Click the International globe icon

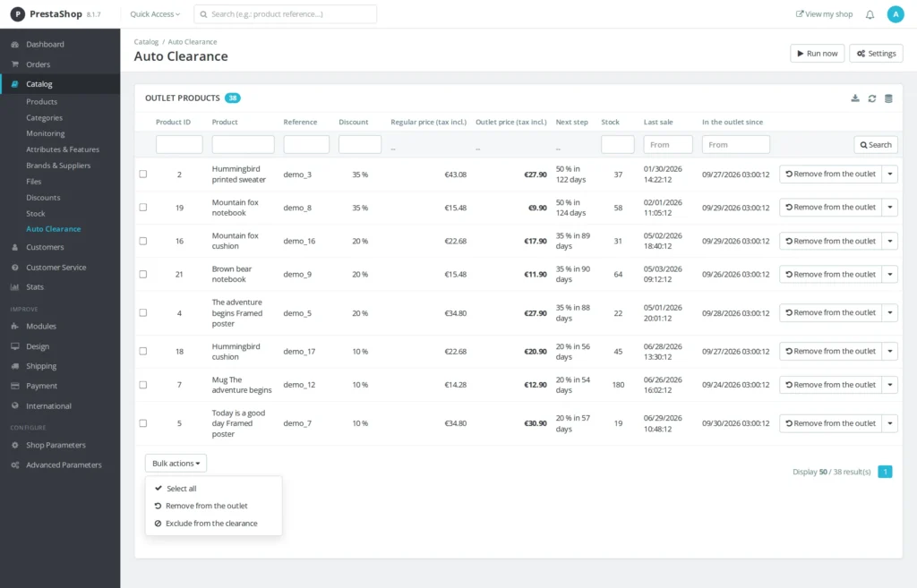click(14, 405)
